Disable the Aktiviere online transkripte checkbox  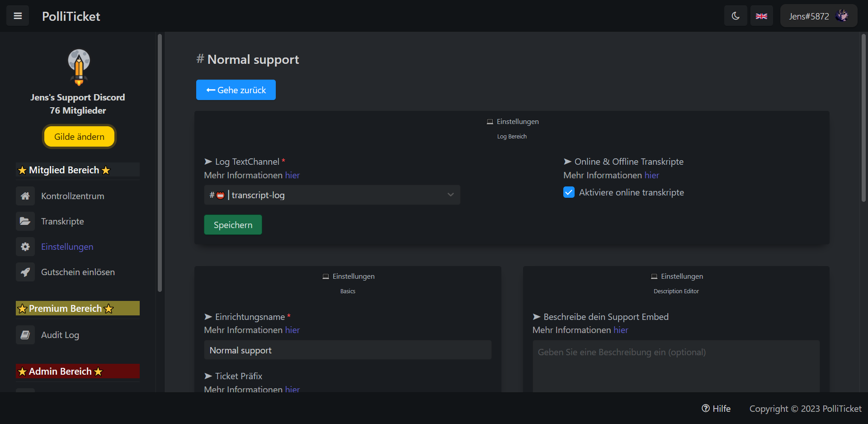click(x=569, y=192)
